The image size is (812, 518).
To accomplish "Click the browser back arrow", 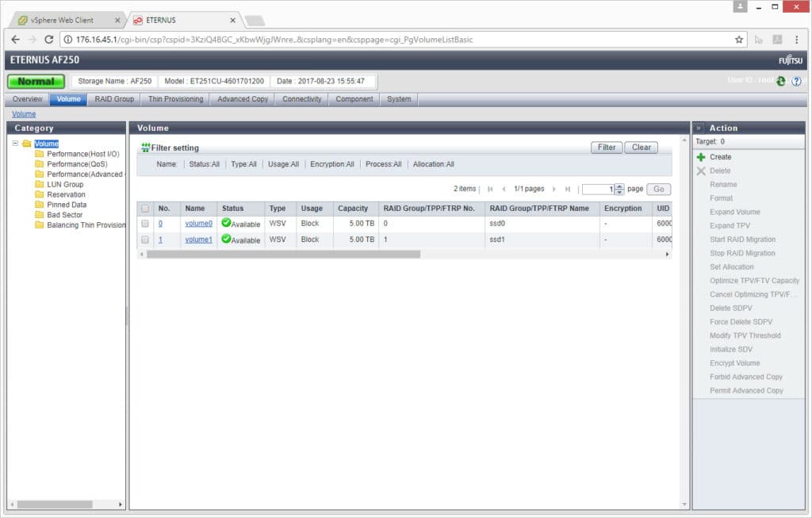I will (x=16, y=40).
